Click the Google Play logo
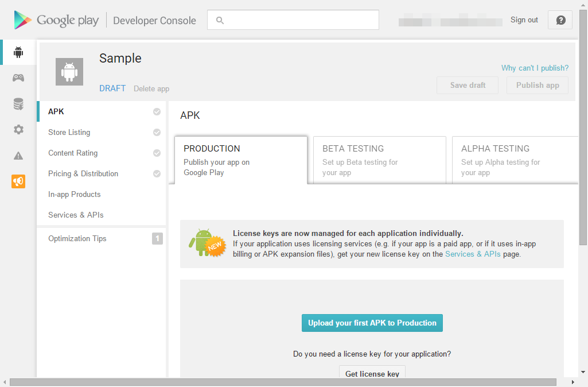 click(x=57, y=20)
